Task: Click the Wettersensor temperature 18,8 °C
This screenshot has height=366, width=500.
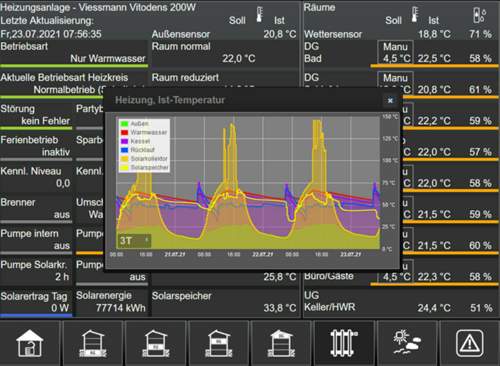Action: [x=434, y=34]
